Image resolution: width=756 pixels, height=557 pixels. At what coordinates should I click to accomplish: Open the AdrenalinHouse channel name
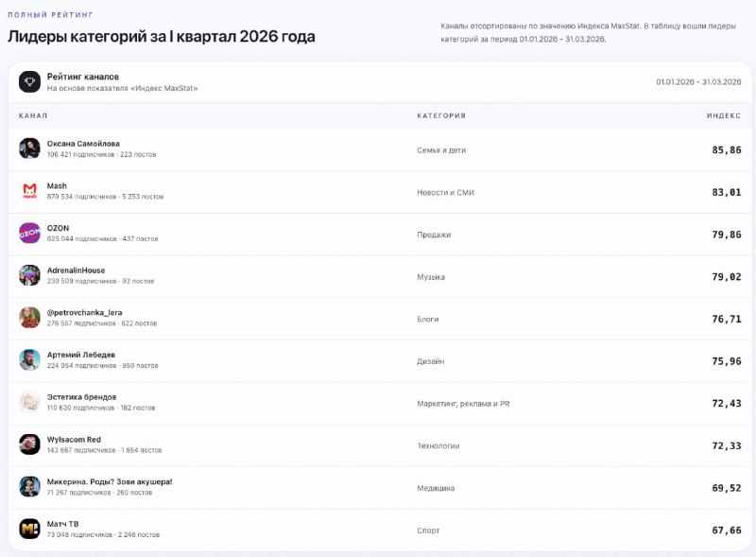pyautogui.click(x=76, y=270)
